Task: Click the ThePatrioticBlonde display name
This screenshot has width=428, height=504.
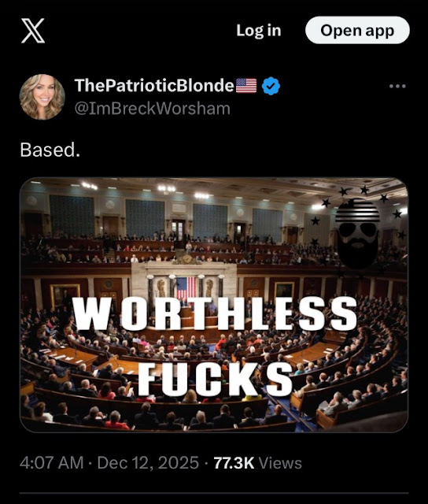Action: coord(154,86)
